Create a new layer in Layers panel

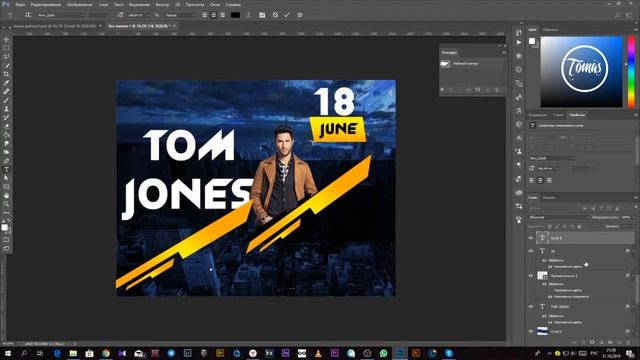point(619,342)
